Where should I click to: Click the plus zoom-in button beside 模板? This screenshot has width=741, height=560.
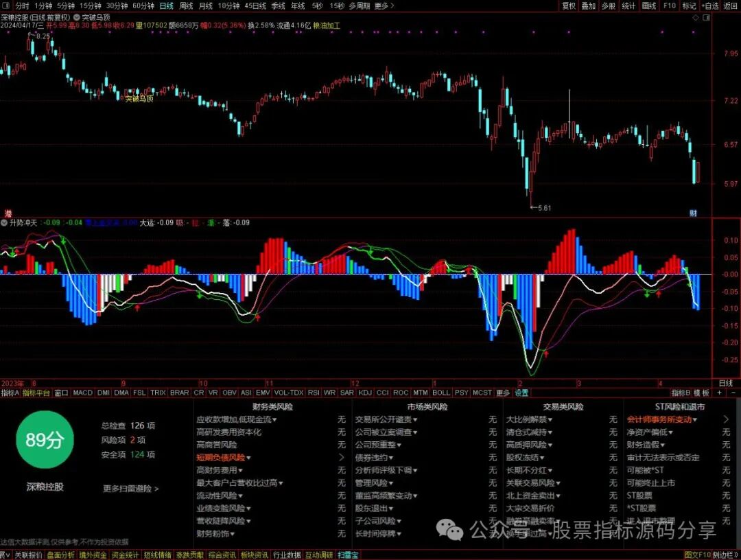pyautogui.click(x=719, y=393)
